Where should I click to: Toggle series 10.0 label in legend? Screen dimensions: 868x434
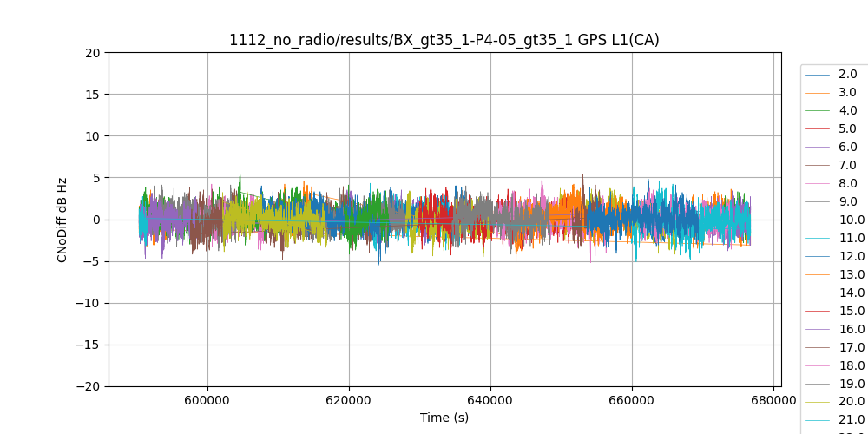(x=851, y=220)
